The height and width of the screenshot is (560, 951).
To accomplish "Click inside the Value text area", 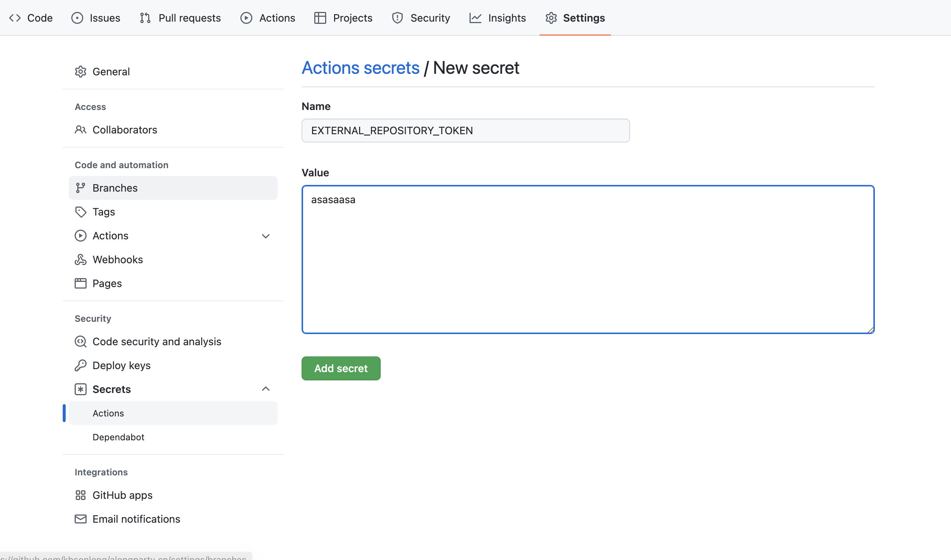I will tap(588, 259).
